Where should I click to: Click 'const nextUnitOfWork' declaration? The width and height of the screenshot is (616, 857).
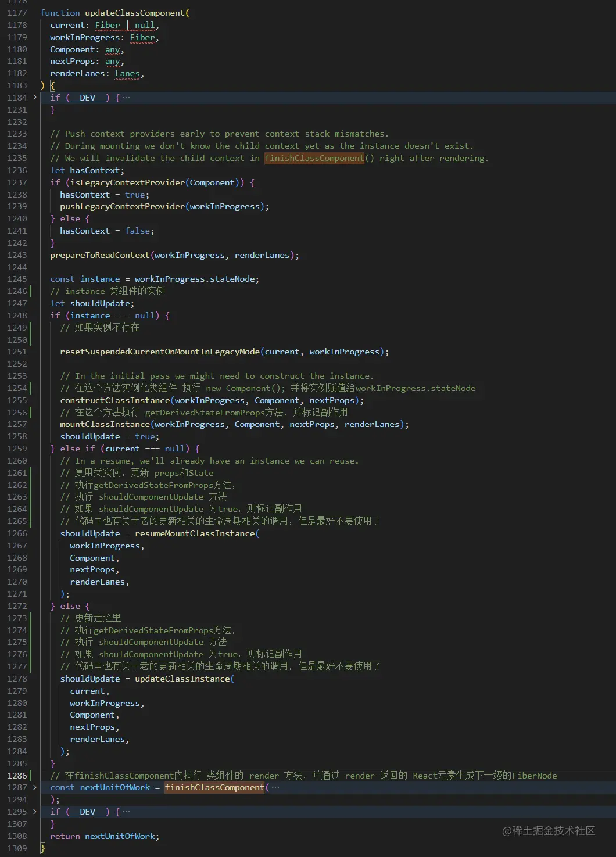pos(100,787)
